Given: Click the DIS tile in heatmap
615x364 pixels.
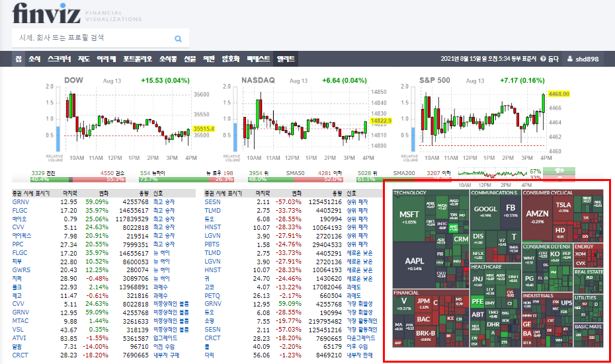Looking at the screenshot, I should point(478,238).
